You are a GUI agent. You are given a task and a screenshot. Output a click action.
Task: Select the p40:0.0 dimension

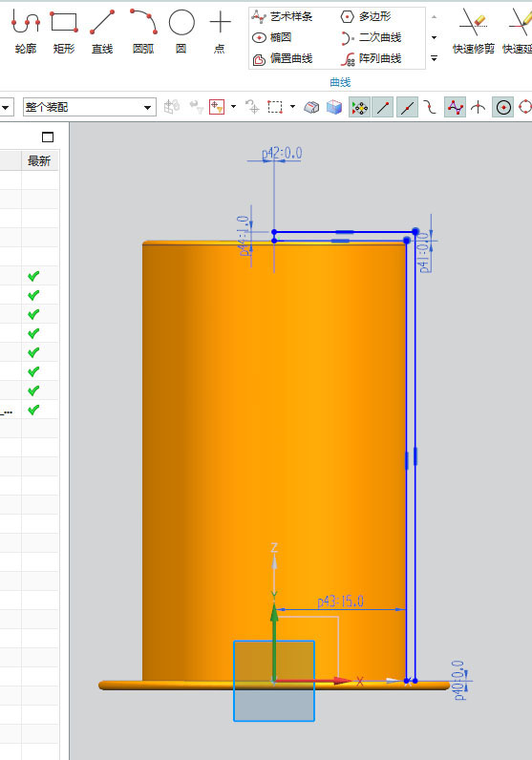click(x=458, y=680)
